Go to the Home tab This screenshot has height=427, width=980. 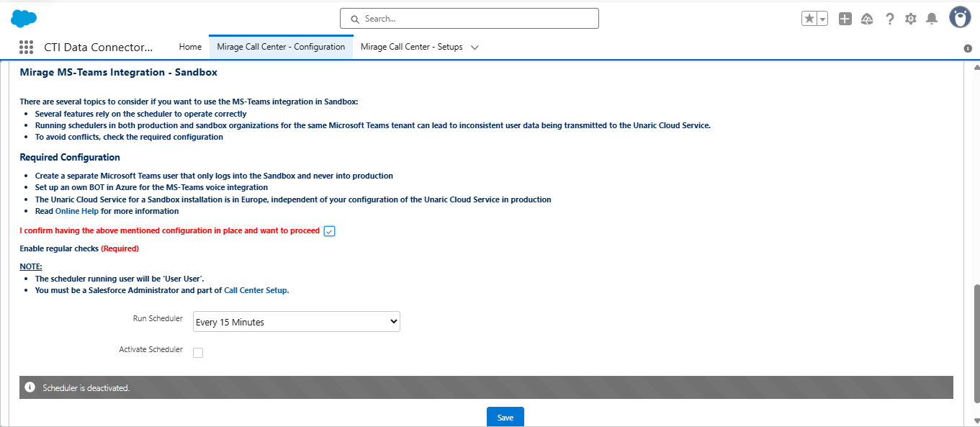click(190, 47)
